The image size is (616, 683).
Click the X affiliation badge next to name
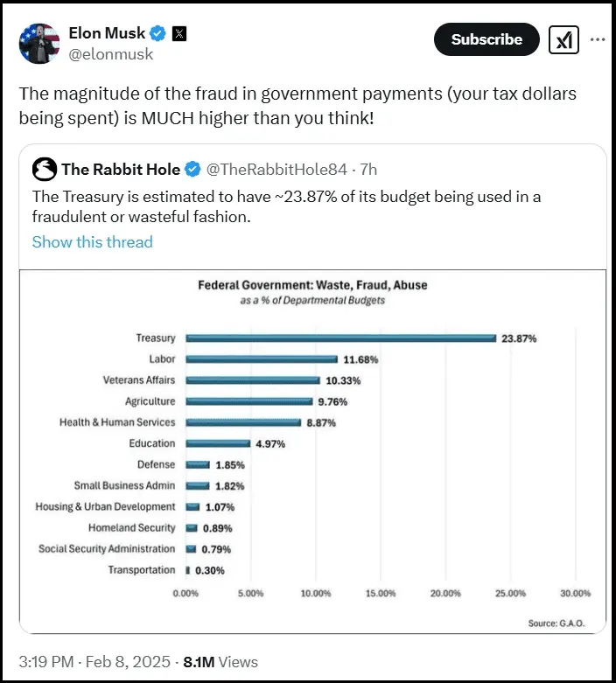pyautogui.click(x=178, y=34)
